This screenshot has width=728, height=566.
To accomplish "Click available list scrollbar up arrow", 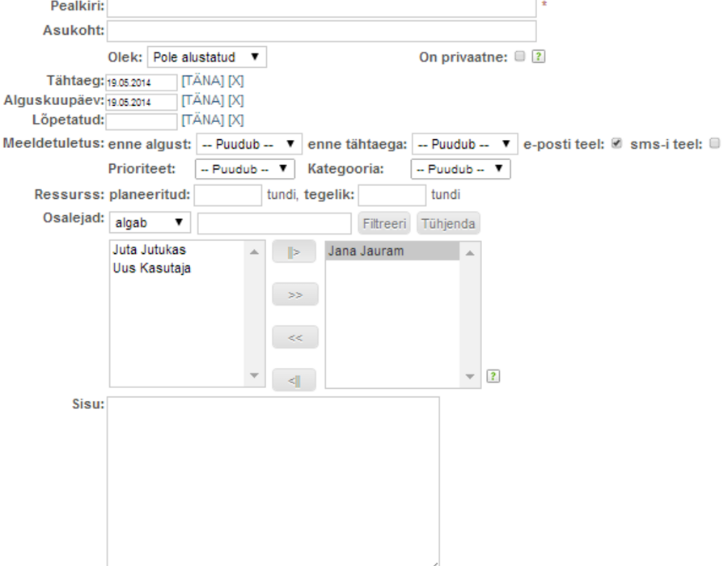I will point(254,252).
